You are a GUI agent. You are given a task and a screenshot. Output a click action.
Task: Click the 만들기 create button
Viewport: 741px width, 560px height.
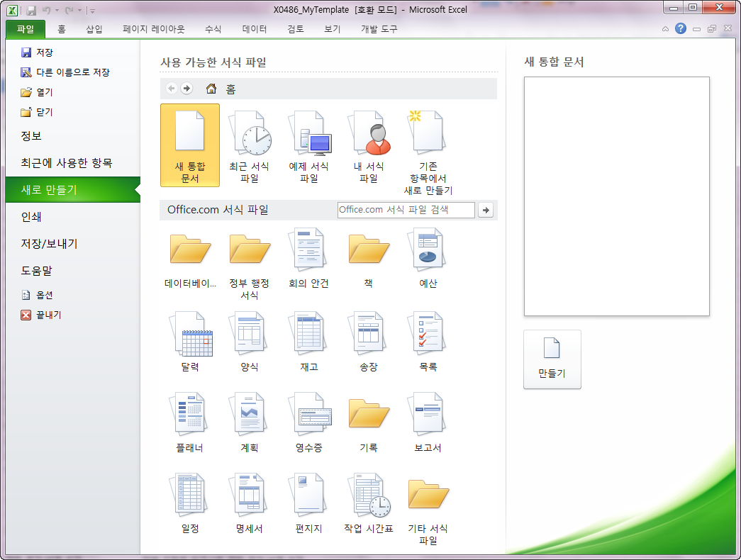point(552,359)
